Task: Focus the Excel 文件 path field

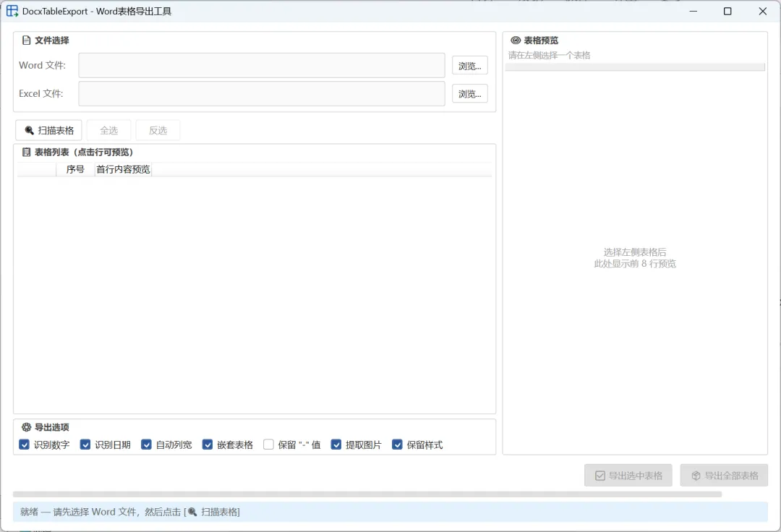Action: click(262, 93)
